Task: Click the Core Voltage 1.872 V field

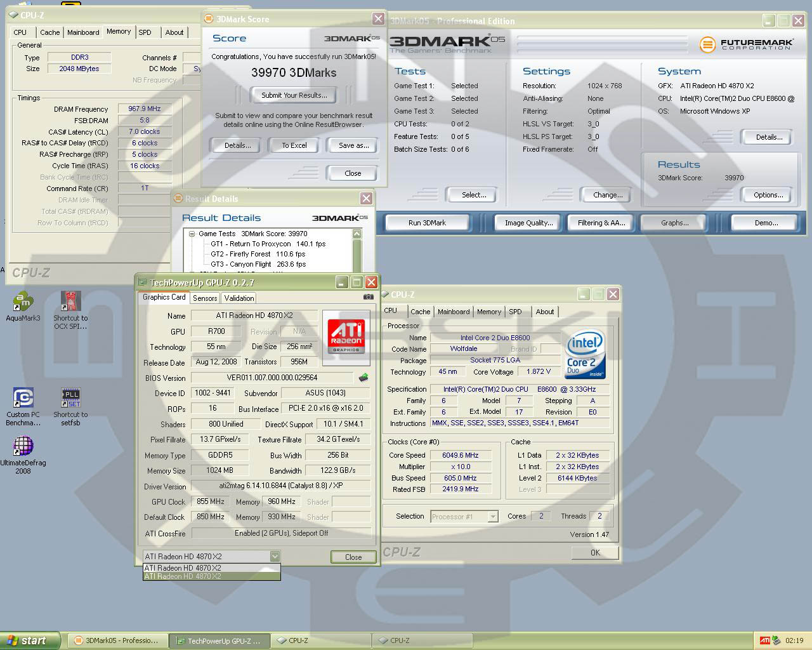Action: tap(539, 372)
